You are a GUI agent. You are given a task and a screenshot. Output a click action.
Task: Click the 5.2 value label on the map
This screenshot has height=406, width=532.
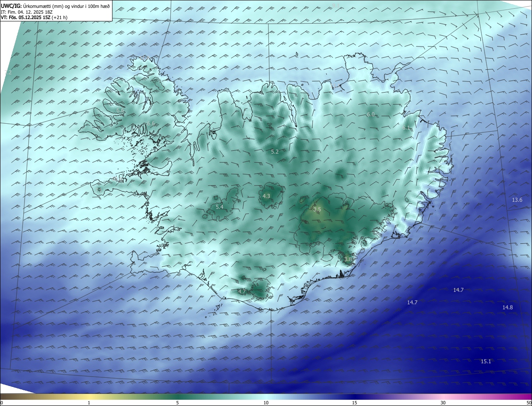pos(275,152)
